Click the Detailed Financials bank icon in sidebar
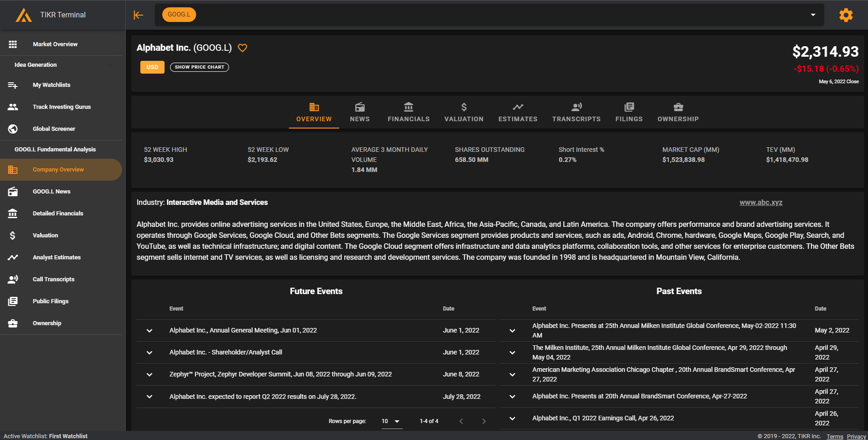This screenshot has width=868, height=440. 13,214
